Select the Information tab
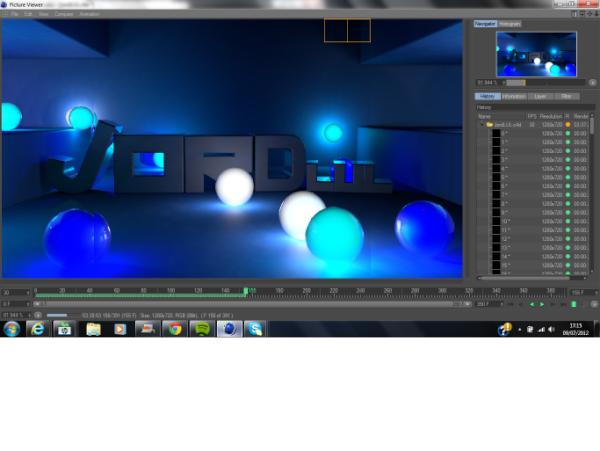This screenshot has height=451, width=600. coord(514,96)
